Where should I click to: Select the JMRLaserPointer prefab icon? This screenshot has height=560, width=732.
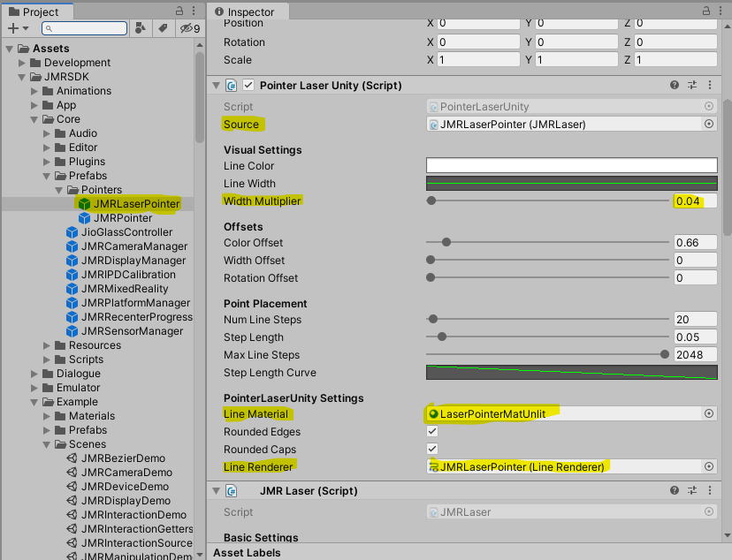82,203
